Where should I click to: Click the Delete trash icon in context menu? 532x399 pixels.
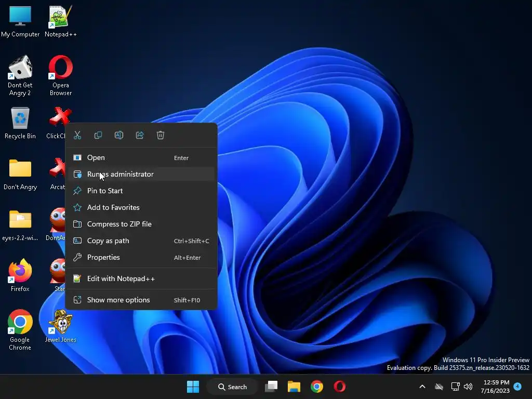(161, 135)
